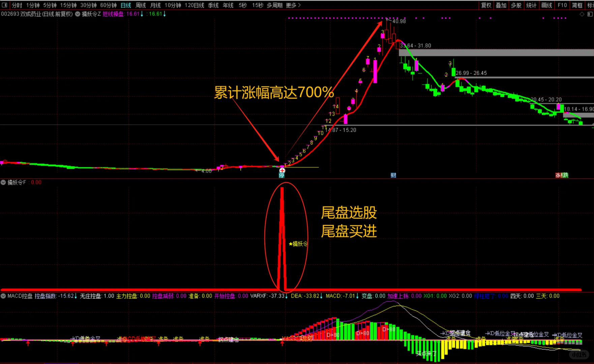Expand the 擒妖令Z indicator dropdown

pos(78,14)
